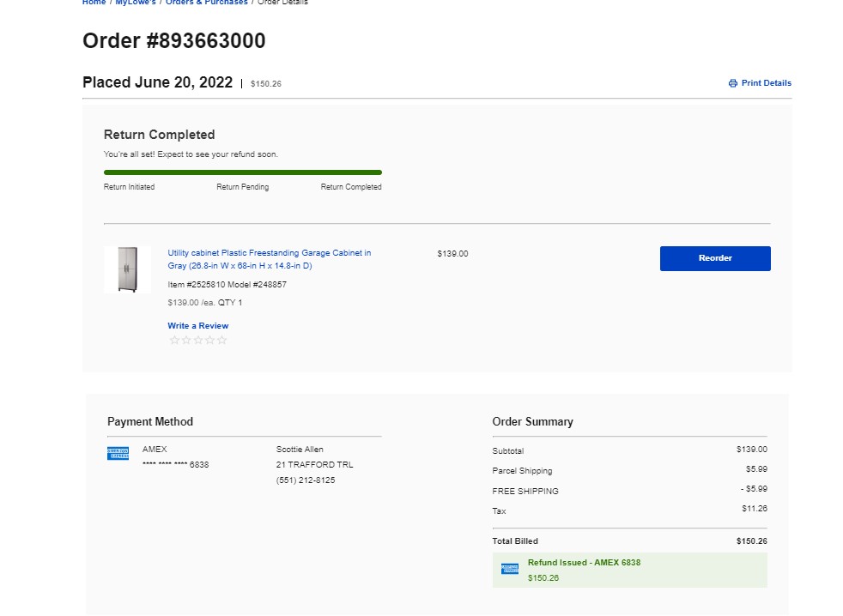This screenshot has height=616, width=843.
Task: Rate the product four stars
Action: (209, 341)
